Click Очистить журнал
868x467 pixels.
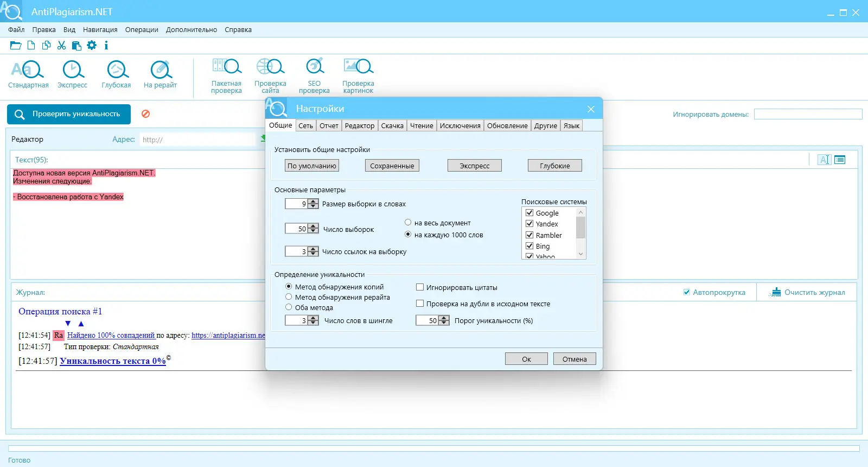(807, 292)
